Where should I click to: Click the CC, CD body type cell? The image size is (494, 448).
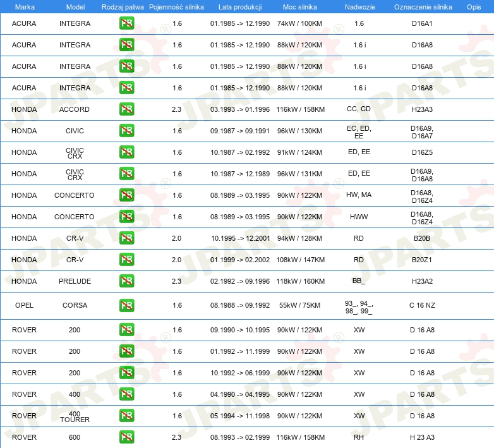tap(359, 109)
